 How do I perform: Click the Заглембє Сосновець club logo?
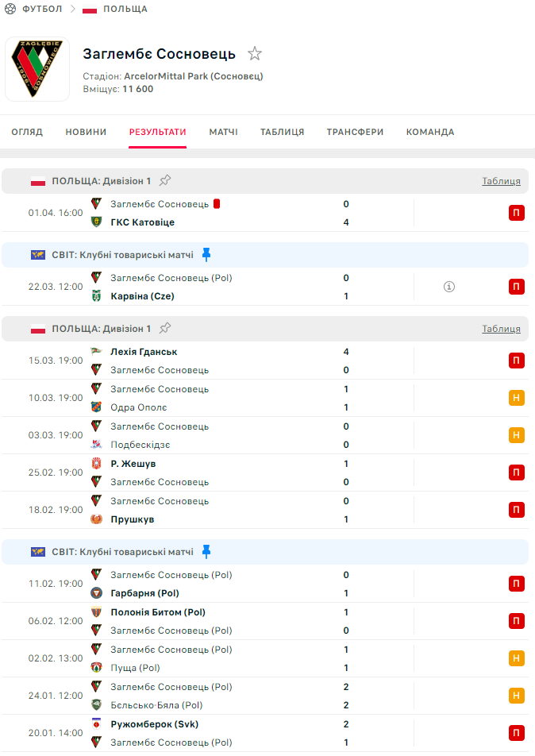[x=37, y=69]
